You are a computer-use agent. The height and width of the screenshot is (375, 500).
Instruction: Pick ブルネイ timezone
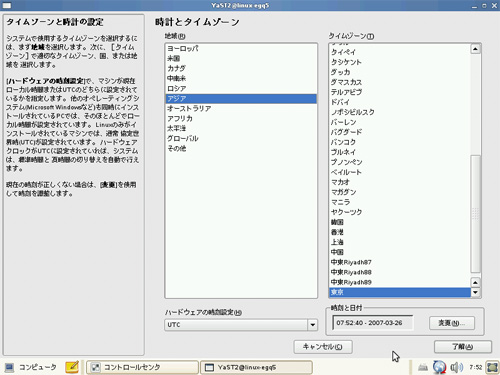(400, 152)
